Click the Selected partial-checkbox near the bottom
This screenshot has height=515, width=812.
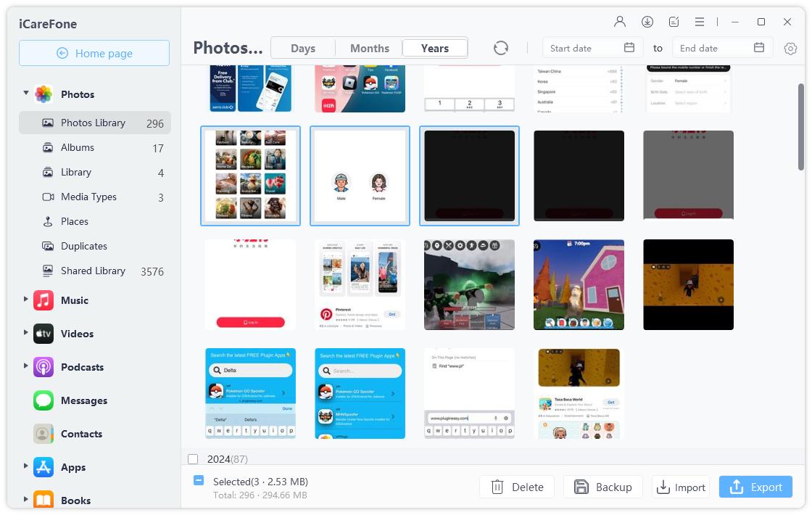tap(198, 481)
